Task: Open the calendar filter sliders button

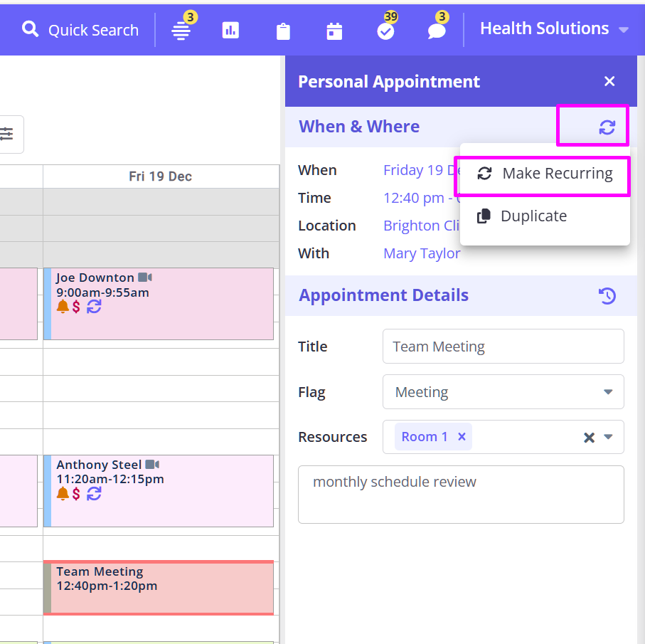Action: click(7, 134)
